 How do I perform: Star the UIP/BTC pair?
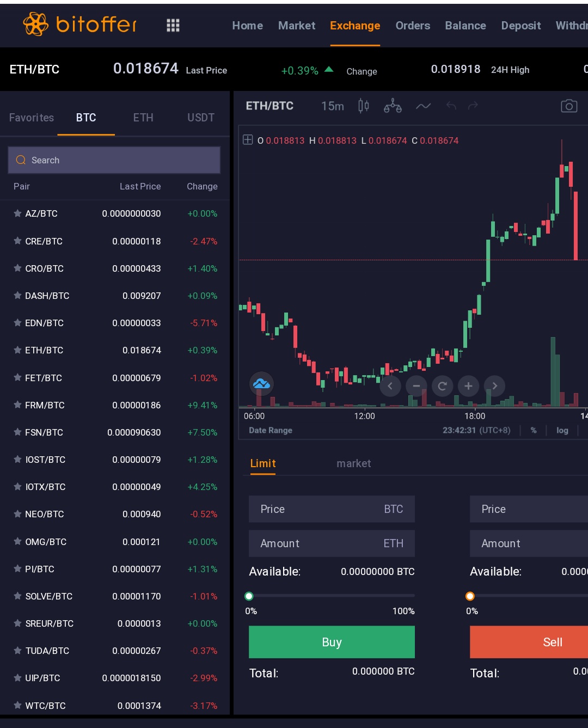point(17,677)
